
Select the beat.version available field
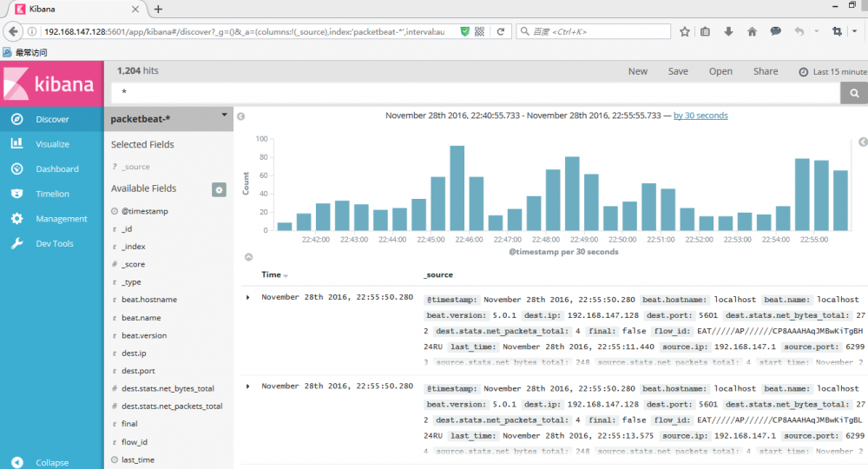pos(144,335)
